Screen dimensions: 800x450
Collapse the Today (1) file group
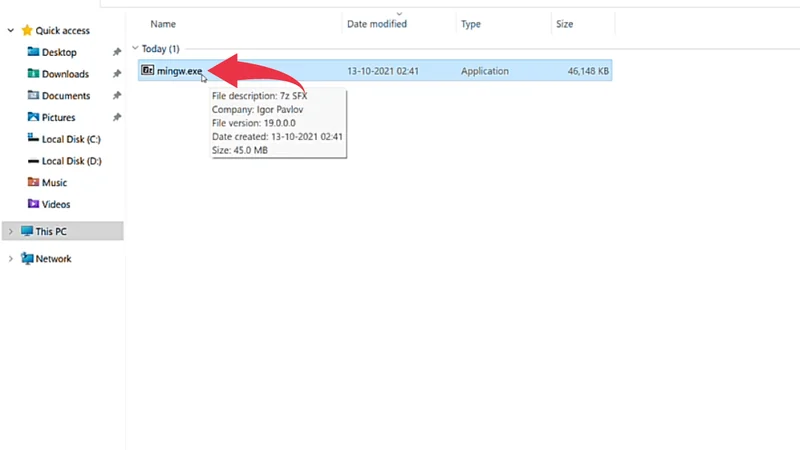(135, 48)
